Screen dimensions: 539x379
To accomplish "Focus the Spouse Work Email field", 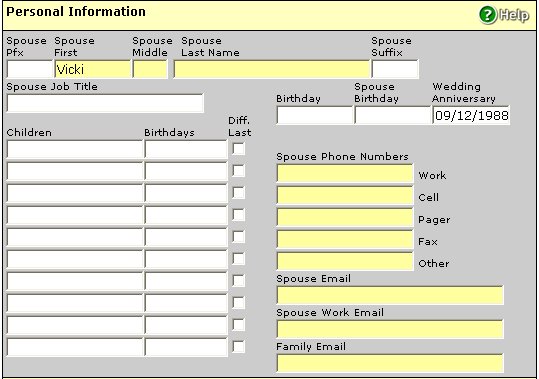I will point(390,329).
